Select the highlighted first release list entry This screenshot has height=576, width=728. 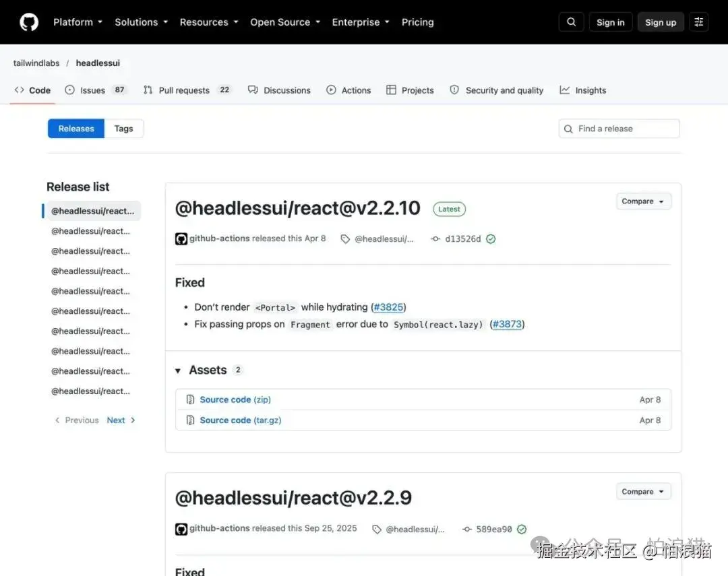click(x=92, y=211)
